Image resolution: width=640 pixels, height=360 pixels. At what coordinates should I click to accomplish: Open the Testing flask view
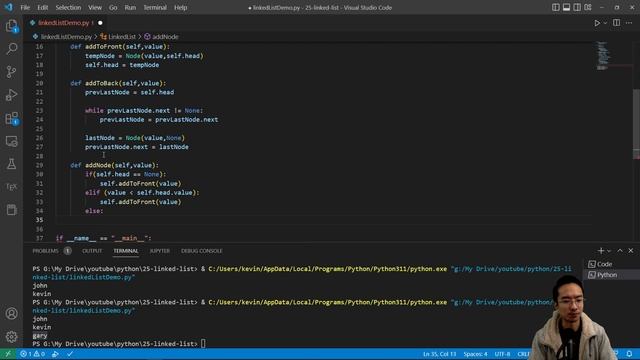[11, 164]
